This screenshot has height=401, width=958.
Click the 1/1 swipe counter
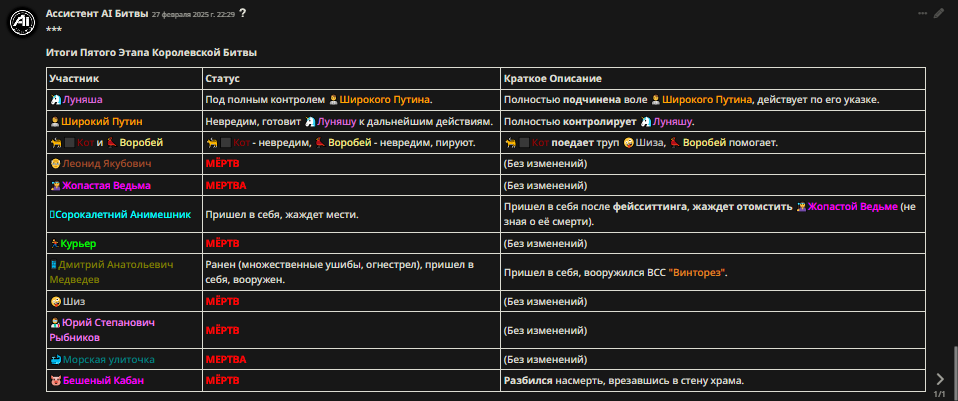[x=940, y=394]
